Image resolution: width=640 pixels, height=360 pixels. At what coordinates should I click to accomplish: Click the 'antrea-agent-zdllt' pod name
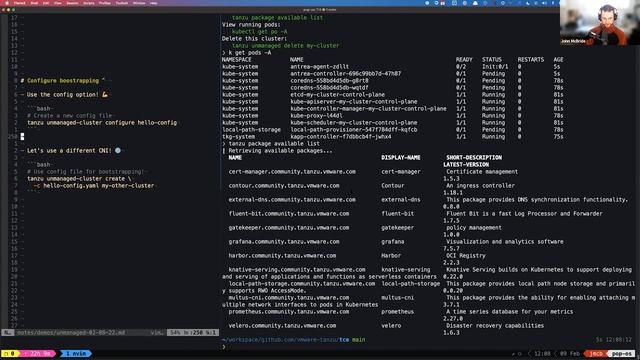pyautogui.click(x=320, y=67)
